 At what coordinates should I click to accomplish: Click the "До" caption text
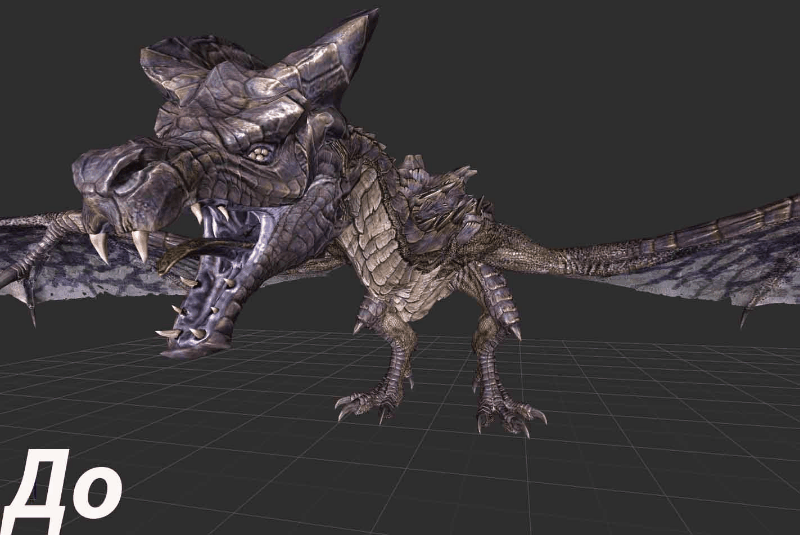pos(61,492)
